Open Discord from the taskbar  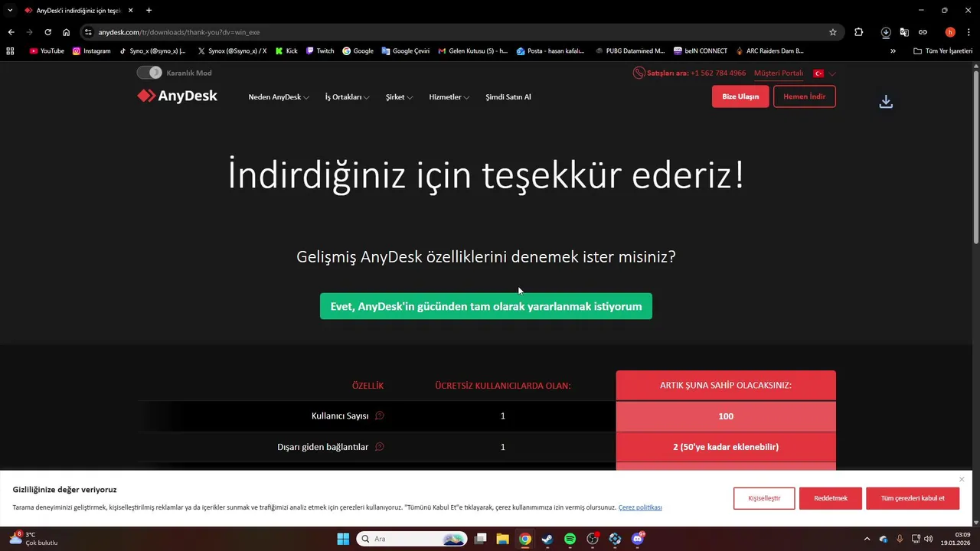pyautogui.click(x=638, y=539)
